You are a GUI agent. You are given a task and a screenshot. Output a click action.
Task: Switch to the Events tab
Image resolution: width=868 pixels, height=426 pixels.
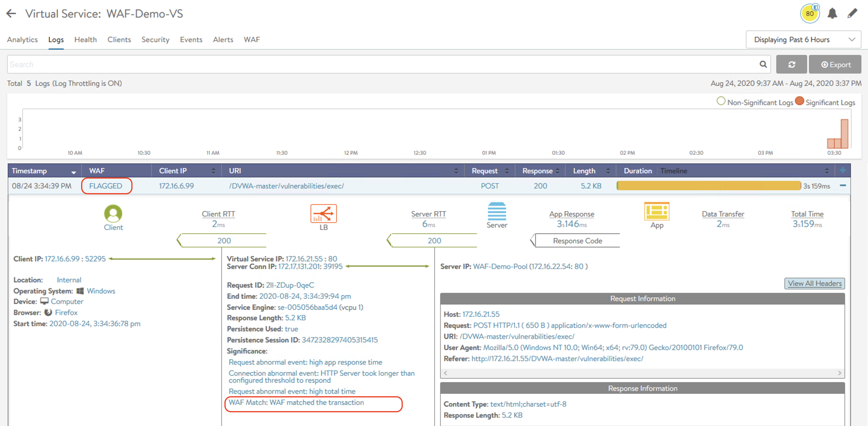tap(191, 40)
